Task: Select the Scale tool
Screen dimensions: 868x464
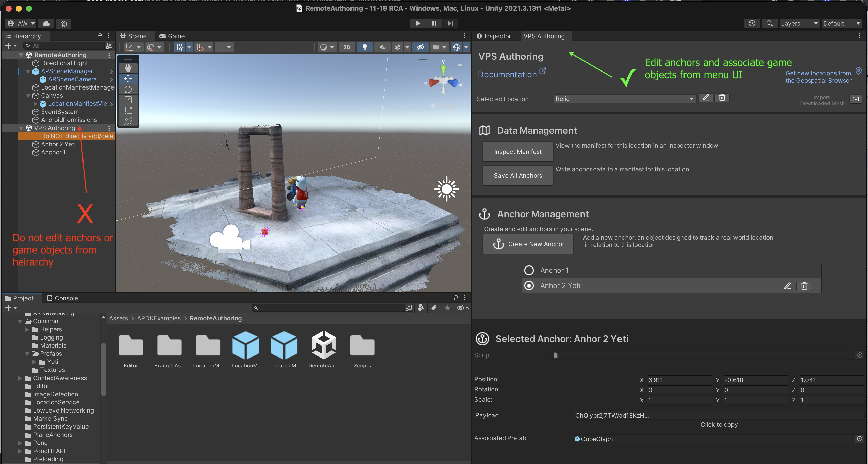Action: click(x=128, y=100)
